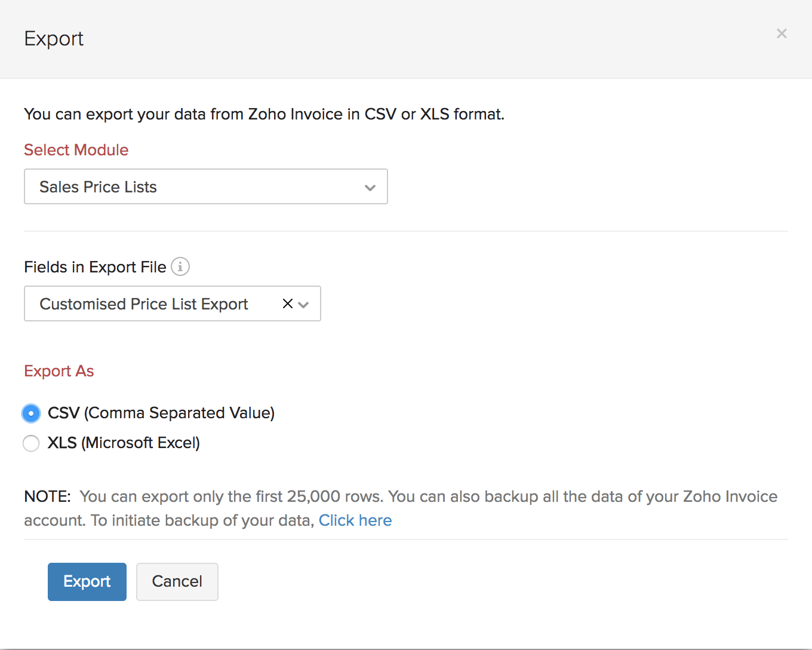This screenshot has width=812, height=650.
Task: Select the XLS export format
Action: click(31, 443)
